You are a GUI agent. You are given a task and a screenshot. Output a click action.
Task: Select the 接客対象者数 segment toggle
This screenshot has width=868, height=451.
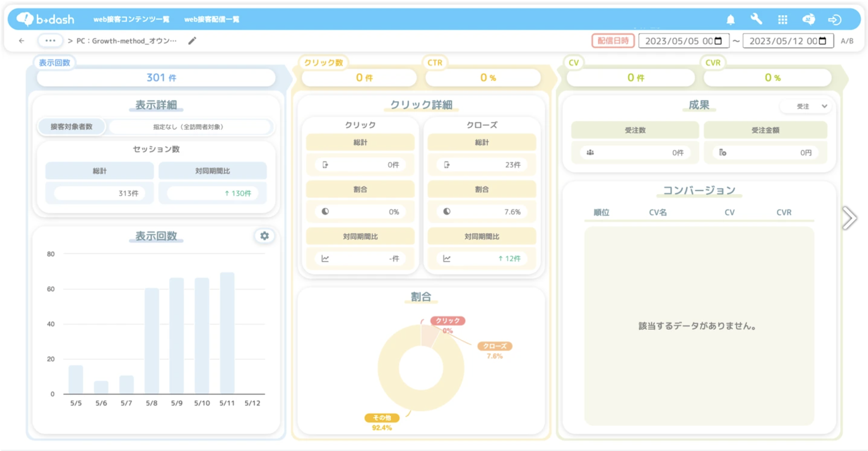71,127
